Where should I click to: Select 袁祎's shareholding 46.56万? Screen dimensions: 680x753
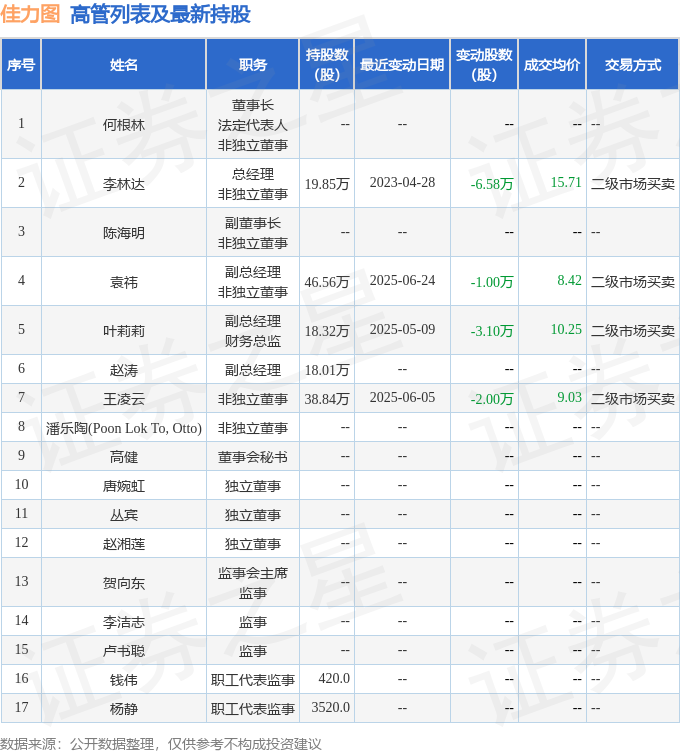[x=327, y=282]
